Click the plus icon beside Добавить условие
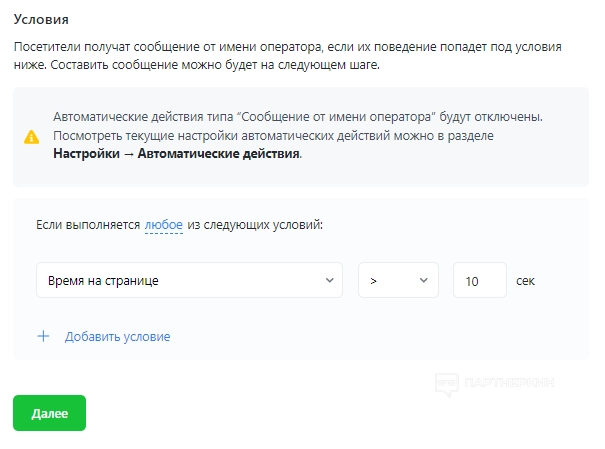605x449 pixels. [43, 336]
